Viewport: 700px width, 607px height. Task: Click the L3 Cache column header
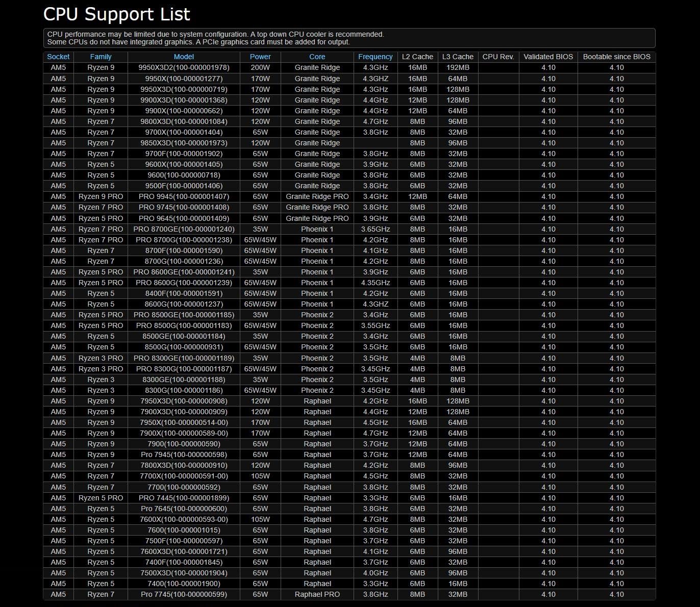(x=458, y=57)
